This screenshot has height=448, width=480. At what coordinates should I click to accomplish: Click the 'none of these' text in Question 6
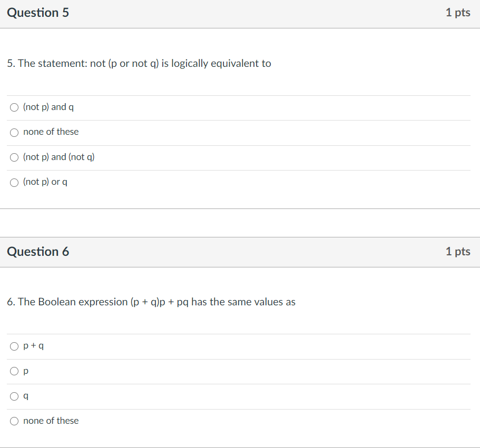coord(51,421)
